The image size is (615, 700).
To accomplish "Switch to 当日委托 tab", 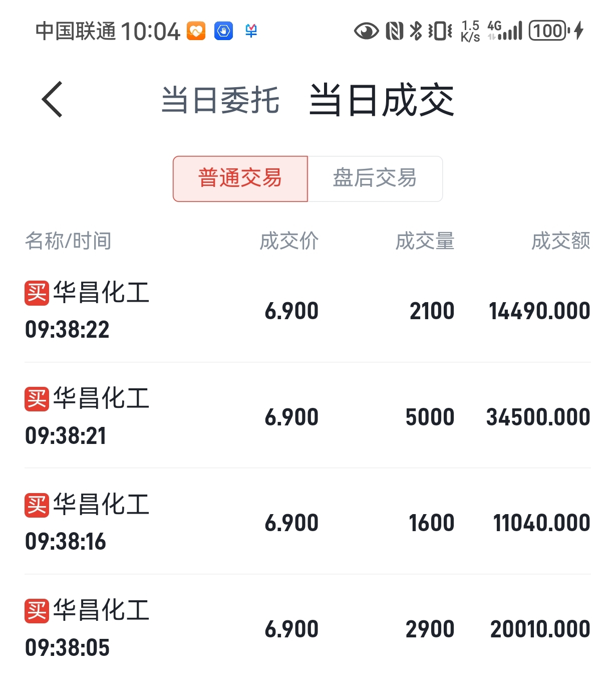I will pos(220,100).
